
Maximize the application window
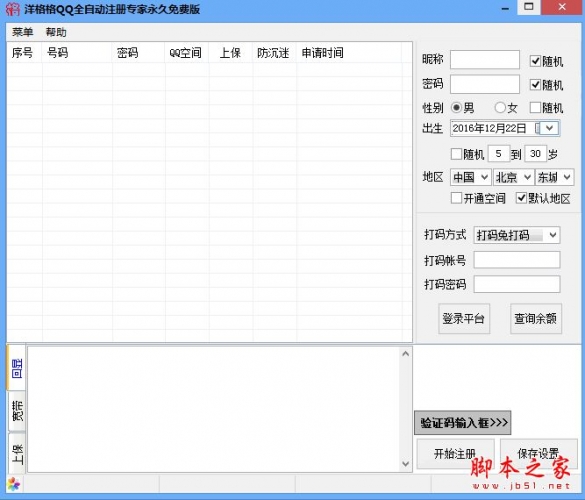529,7
